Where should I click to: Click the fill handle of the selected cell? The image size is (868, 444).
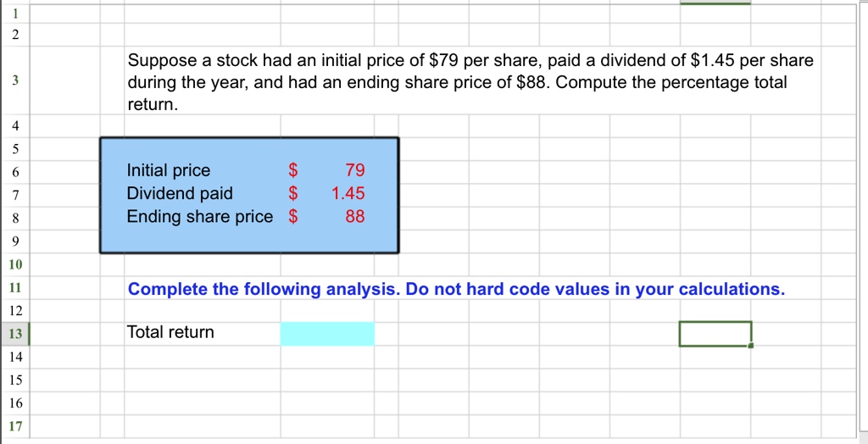tap(751, 346)
